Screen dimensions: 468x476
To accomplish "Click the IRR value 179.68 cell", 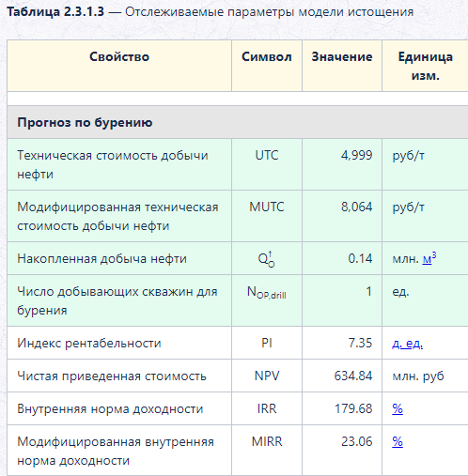I will point(342,408).
